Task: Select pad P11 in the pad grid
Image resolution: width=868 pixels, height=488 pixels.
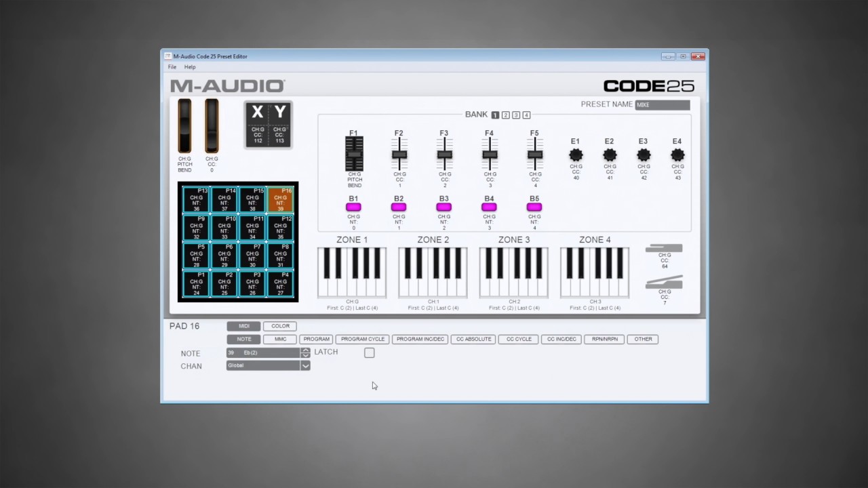Action: click(252, 228)
